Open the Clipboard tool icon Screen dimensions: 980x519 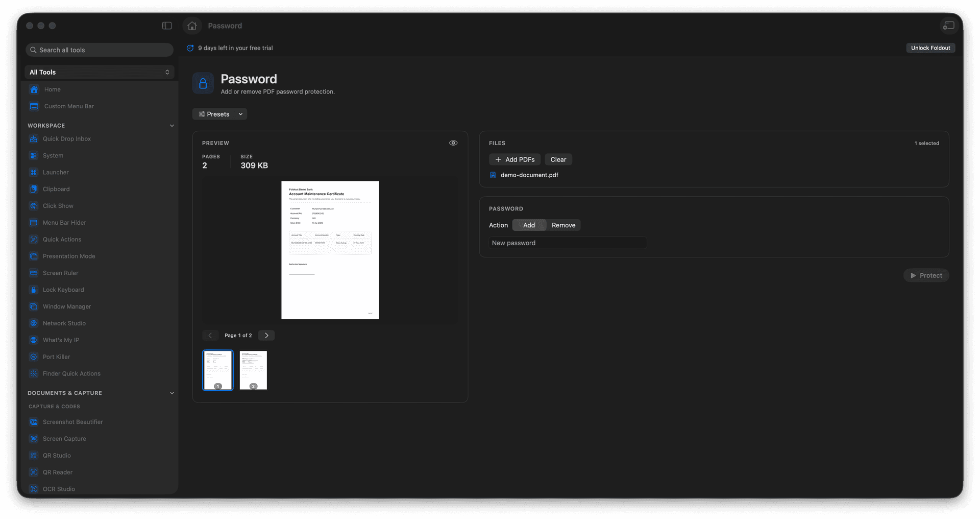click(x=34, y=189)
